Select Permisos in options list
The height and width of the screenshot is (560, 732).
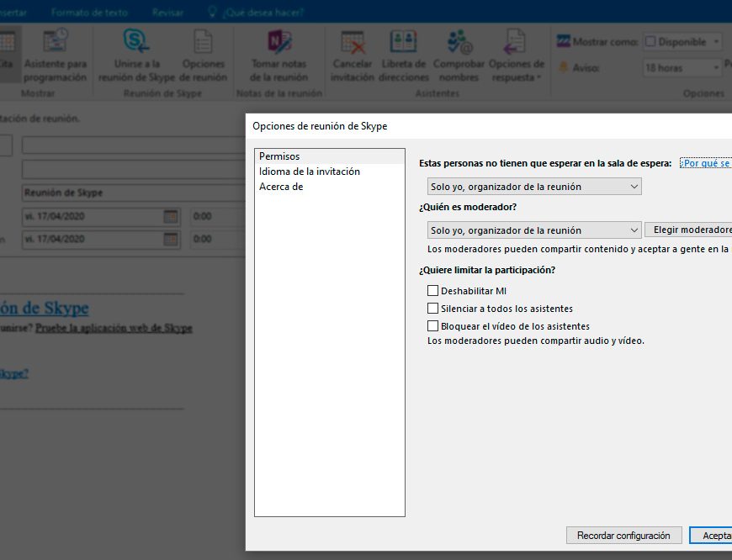click(330, 156)
